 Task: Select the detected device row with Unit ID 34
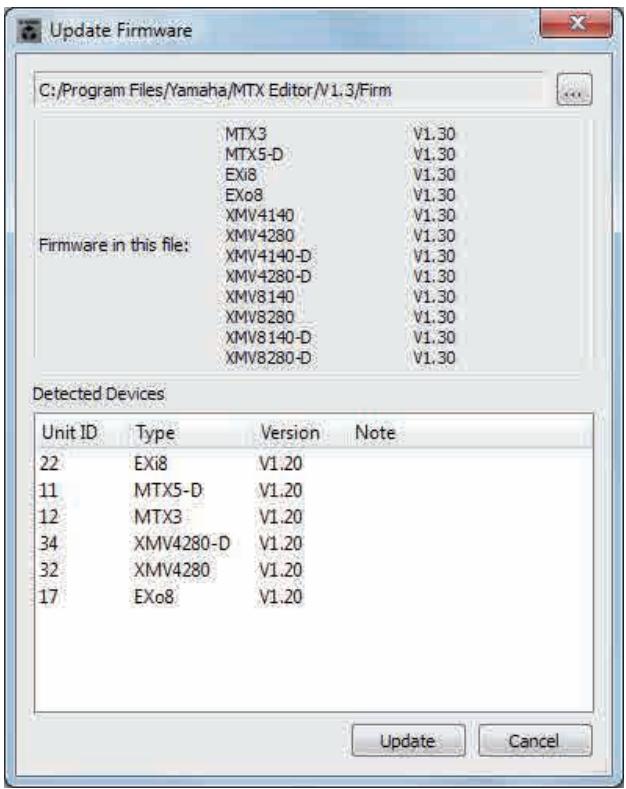[314, 543]
